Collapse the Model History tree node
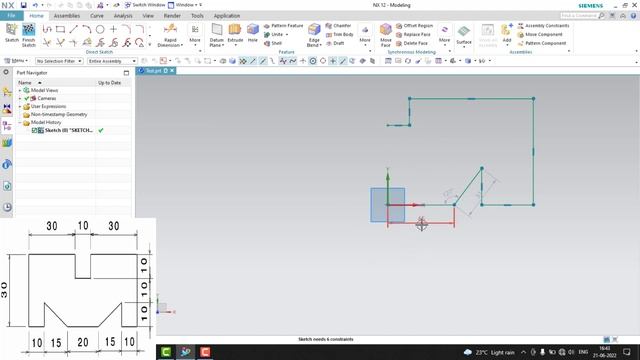 point(20,122)
